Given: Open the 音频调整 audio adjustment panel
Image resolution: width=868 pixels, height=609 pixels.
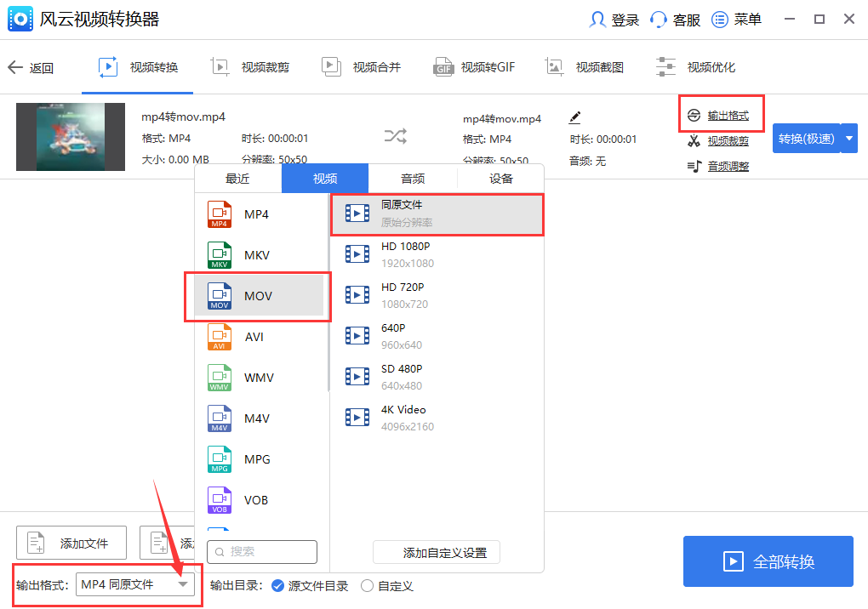Looking at the screenshot, I should coord(722,165).
